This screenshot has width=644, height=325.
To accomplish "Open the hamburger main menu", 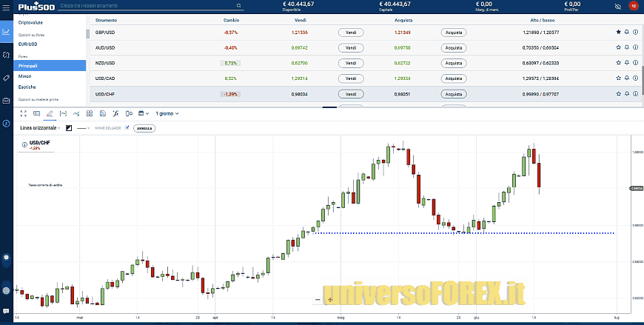I will coord(6,7).
